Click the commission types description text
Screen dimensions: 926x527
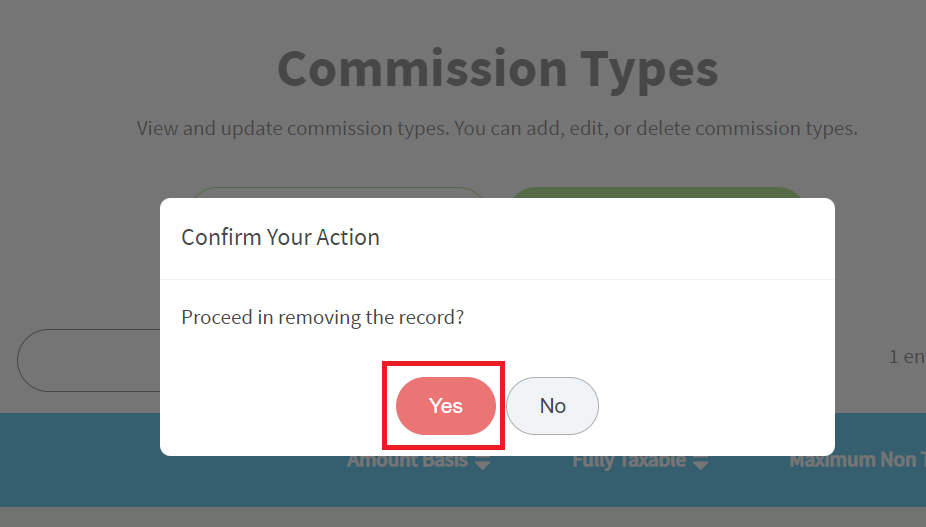(x=497, y=128)
